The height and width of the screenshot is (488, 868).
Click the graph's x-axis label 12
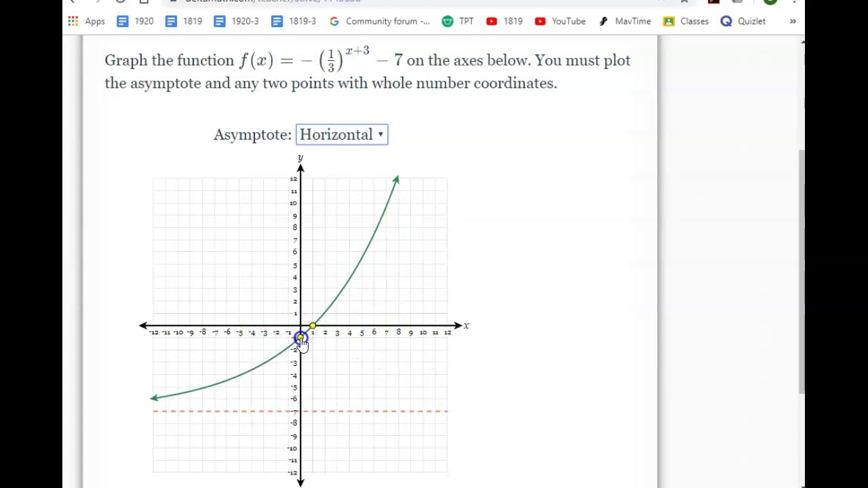click(448, 333)
